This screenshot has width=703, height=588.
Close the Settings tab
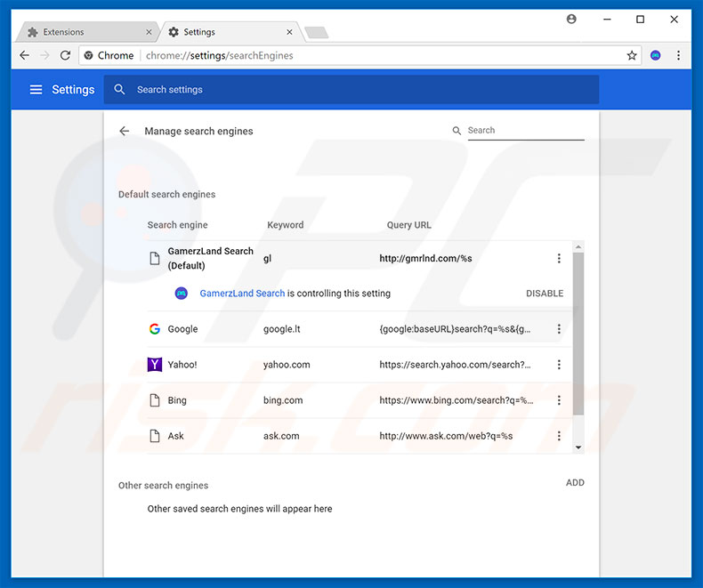click(289, 32)
